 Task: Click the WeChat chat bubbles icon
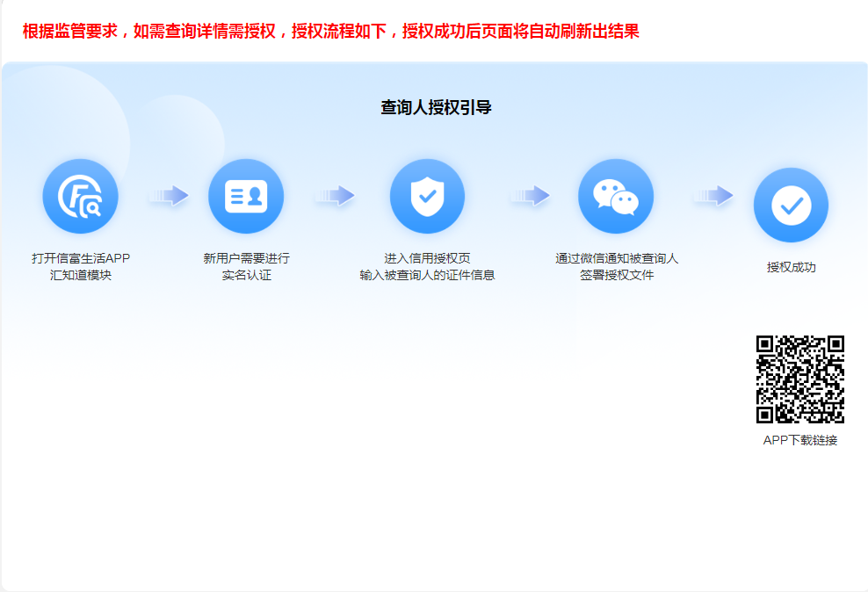(x=615, y=197)
